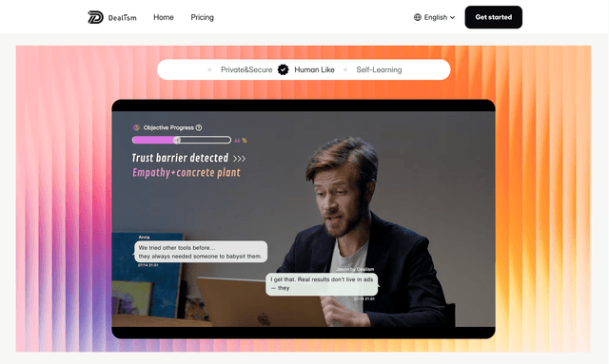Click the verified badge icon by Human Like

284,69
